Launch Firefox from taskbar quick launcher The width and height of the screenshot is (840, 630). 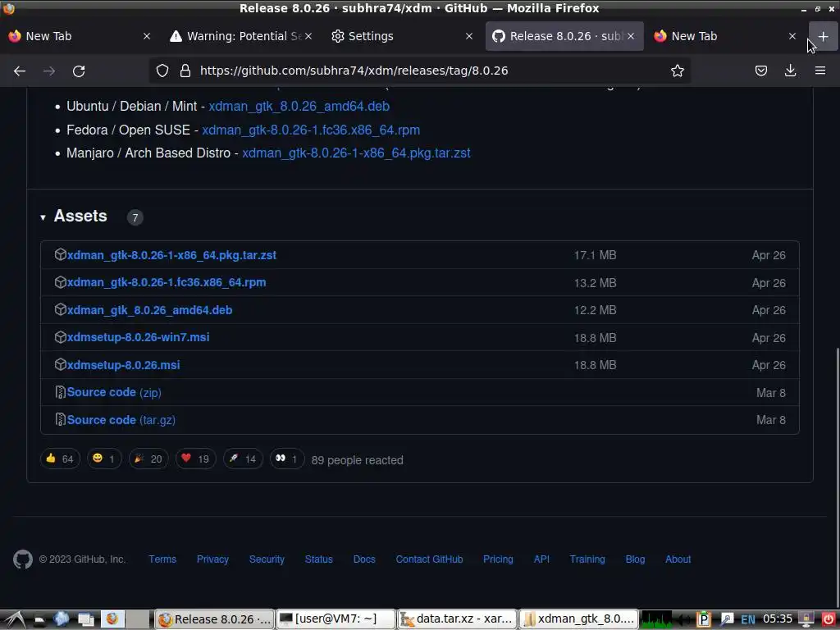(x=112, y=619)
